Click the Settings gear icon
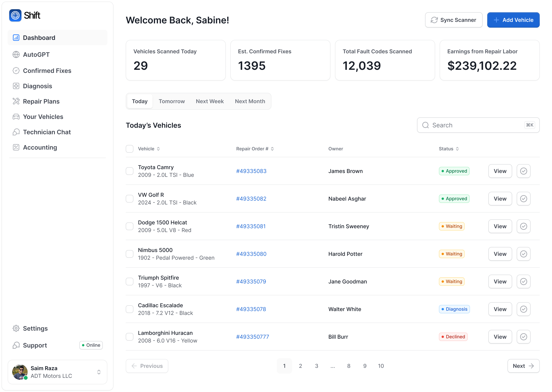 16,328
